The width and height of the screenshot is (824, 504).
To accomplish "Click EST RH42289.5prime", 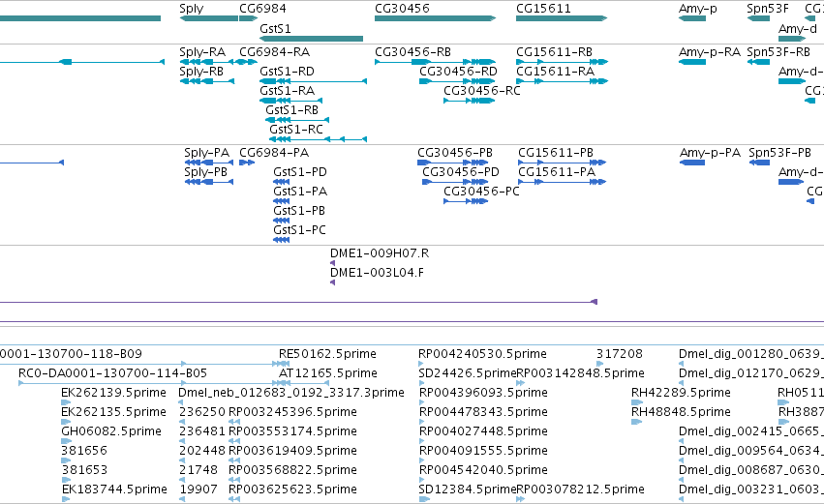I will [681, 393].
